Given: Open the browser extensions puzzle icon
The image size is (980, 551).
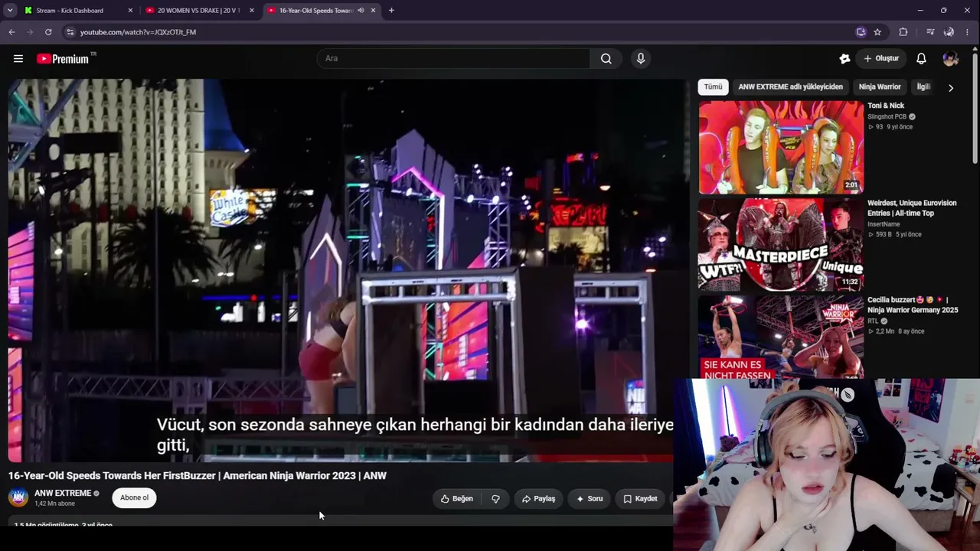Looking at the screenshot, I should point(903,32).
